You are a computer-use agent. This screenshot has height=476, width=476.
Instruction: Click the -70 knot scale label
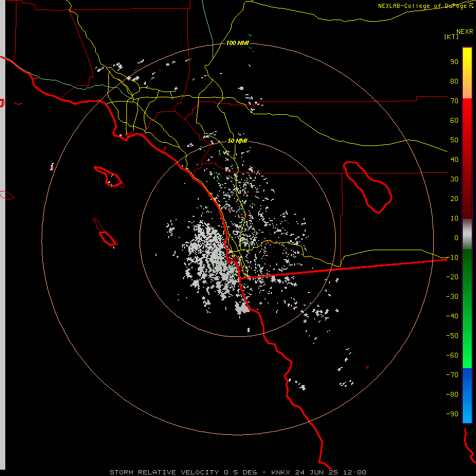[x=452, y=375]
